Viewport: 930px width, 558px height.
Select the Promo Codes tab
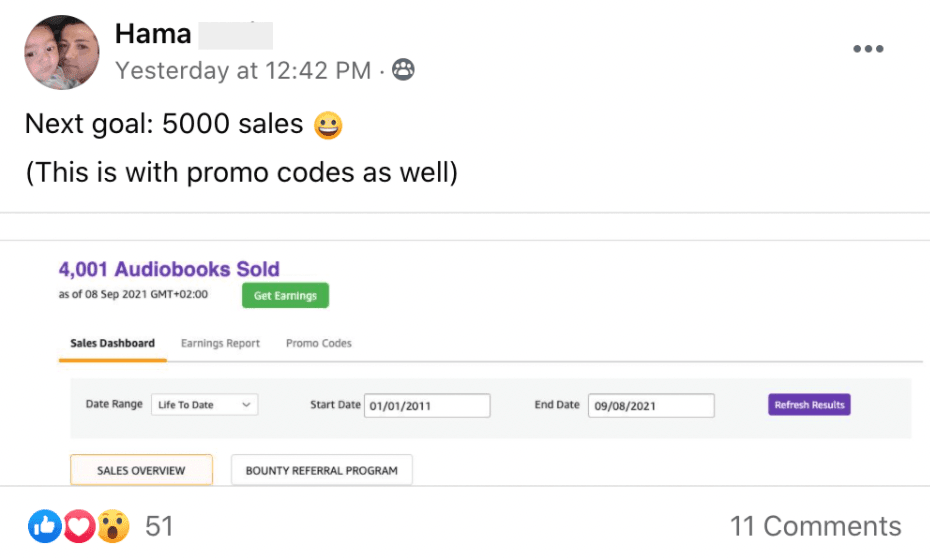tap(318, 343)
